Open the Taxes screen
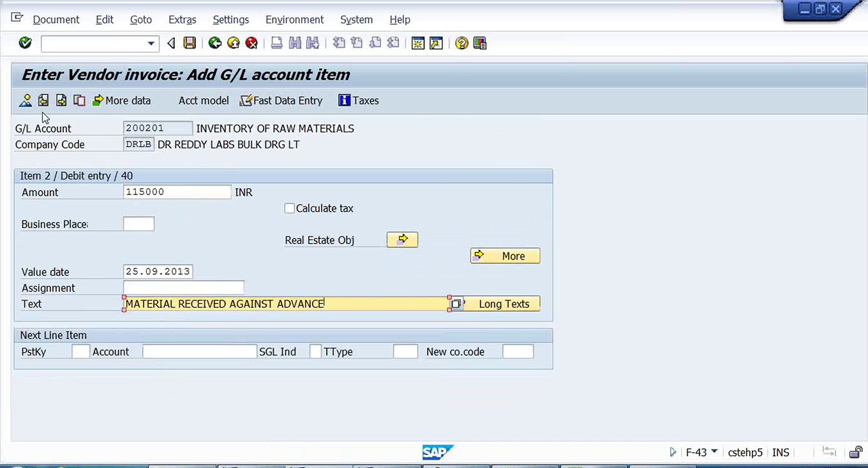 click(358, 100)
